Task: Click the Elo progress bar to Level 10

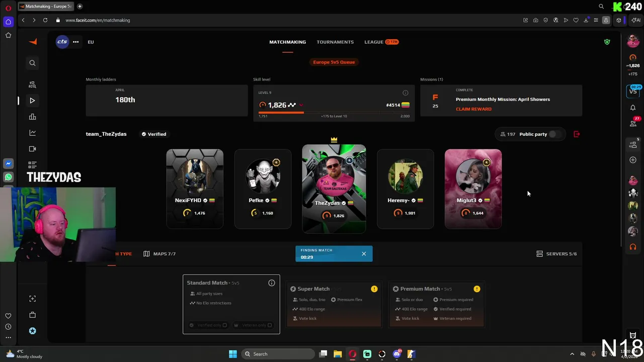Action: (334, 112)
